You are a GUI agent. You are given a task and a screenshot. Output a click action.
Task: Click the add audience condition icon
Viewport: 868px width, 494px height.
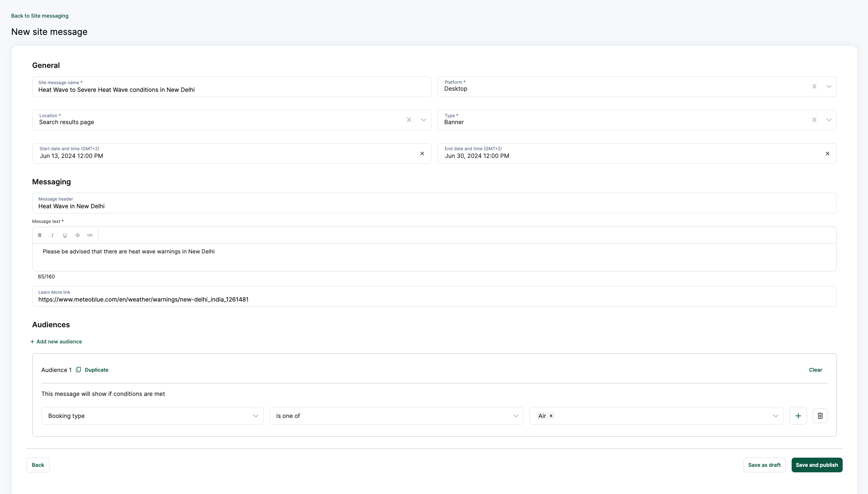pos(798,416)
